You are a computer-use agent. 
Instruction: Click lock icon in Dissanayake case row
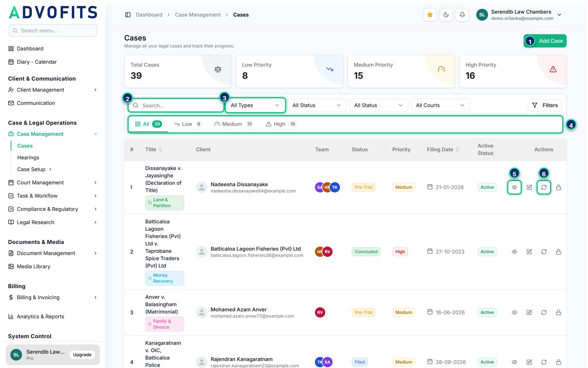coord(559,187)
